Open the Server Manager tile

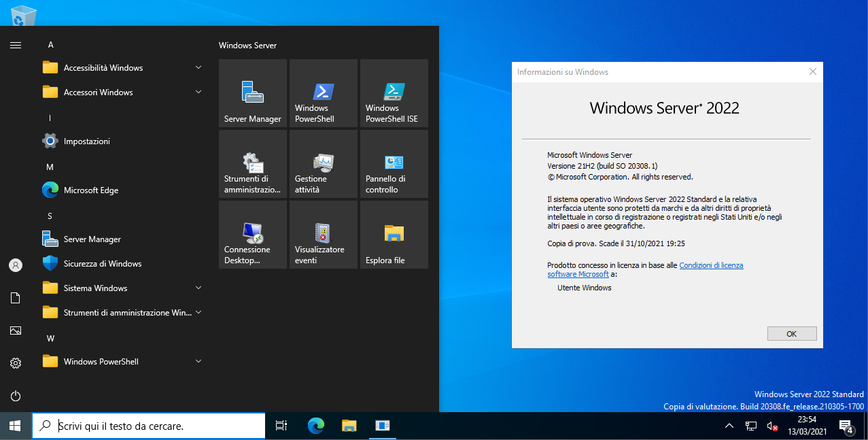coord(253,93)
